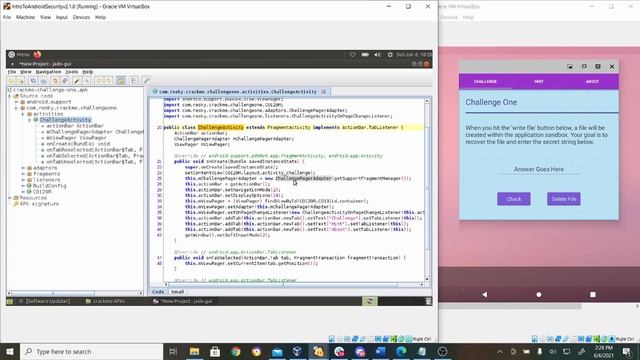The image size is (640, 360).
Task: Click the horizontal scrollbar of code editor
Action: (x=293, y=284)
